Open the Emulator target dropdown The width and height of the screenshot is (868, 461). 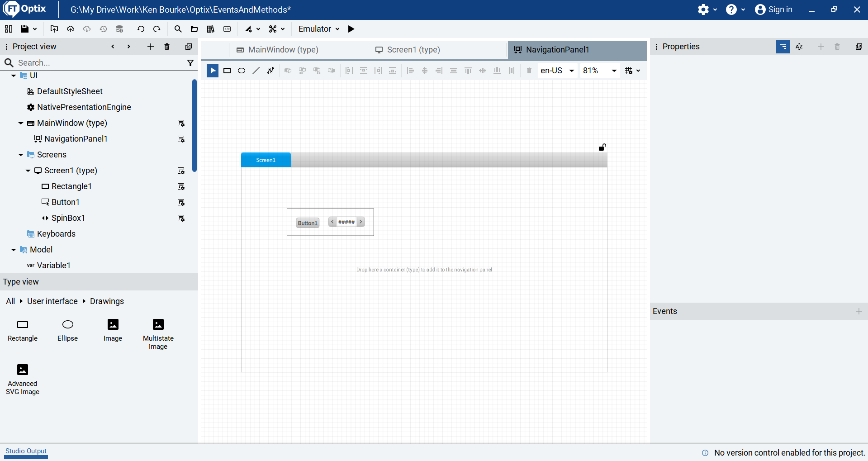tap(319, 29)
